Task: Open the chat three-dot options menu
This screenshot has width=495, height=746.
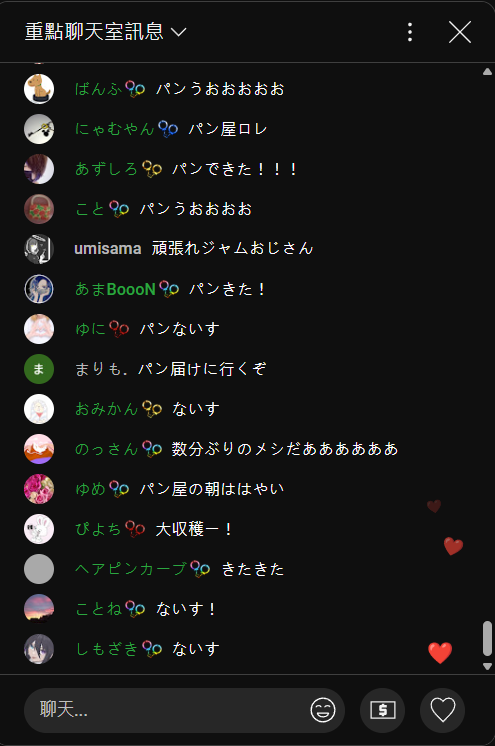Action: (410, 32)
